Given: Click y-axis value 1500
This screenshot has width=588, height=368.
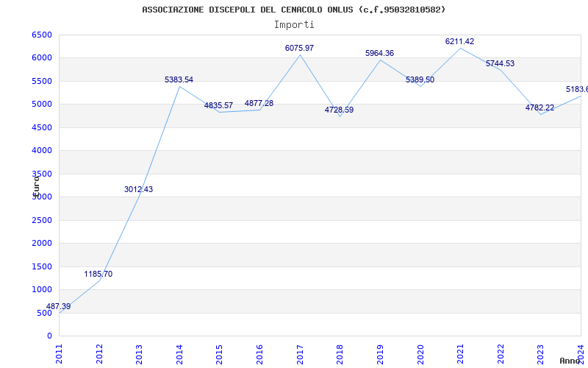Looking at the screenshot, I should (42, 266).
